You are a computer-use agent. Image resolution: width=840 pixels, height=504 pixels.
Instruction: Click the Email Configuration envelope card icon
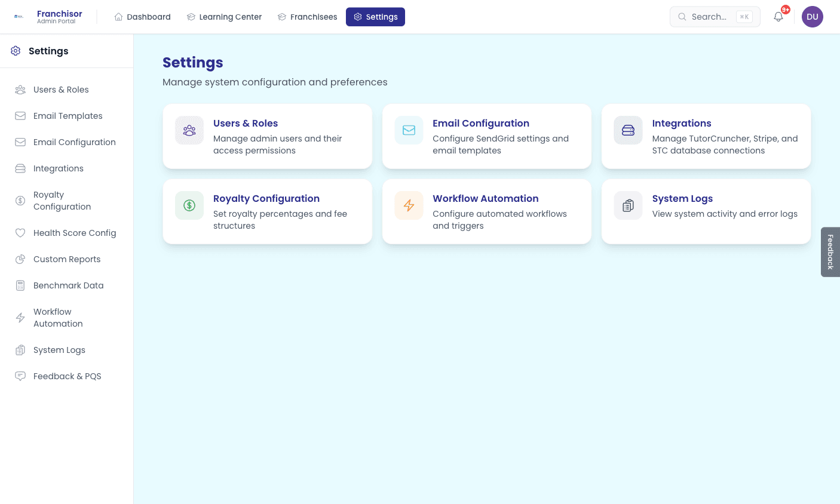409,130
